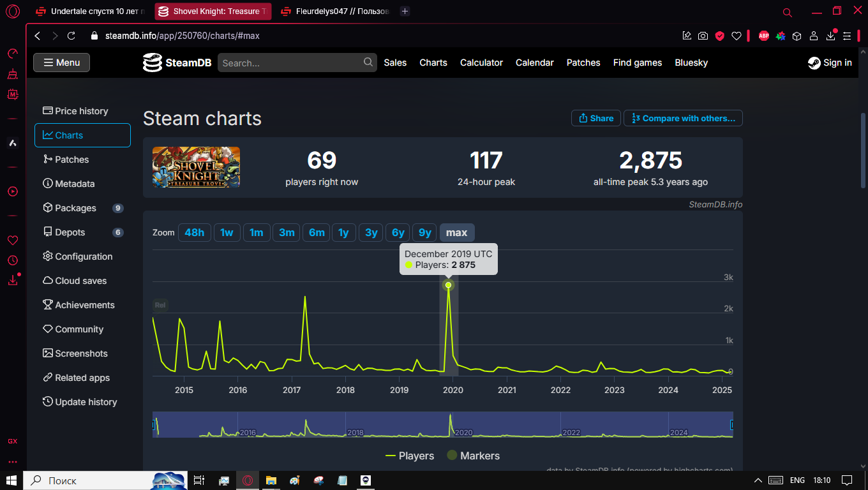Open the Opera main menu logo

coord(13,11)
